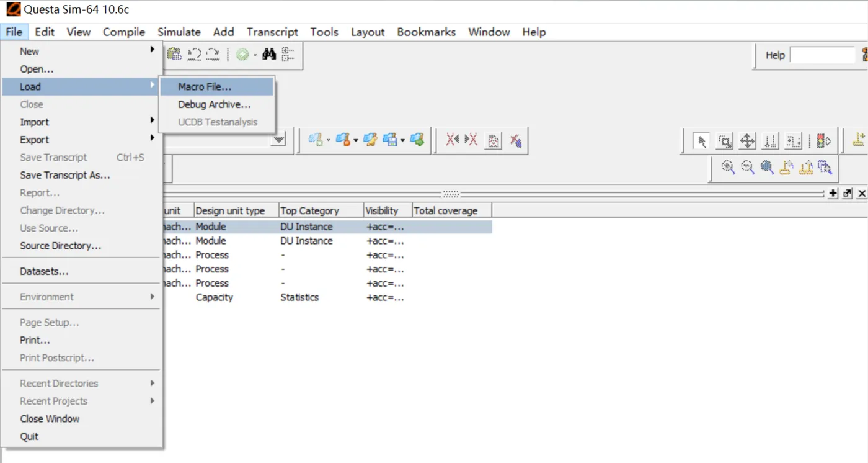This screenshot has height=463, width=868.
Task: Click the blue folder with green arrow icon
Action: tap(417, 140)
